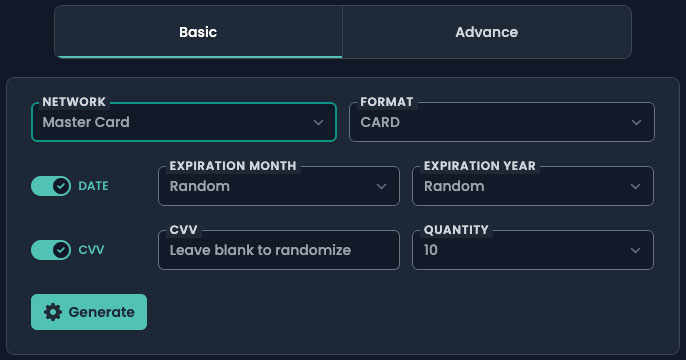The width and height of the screenshot is (686, 360).
Task: Open the Network dropdown showing Master Card
Action: pos(184,122)
